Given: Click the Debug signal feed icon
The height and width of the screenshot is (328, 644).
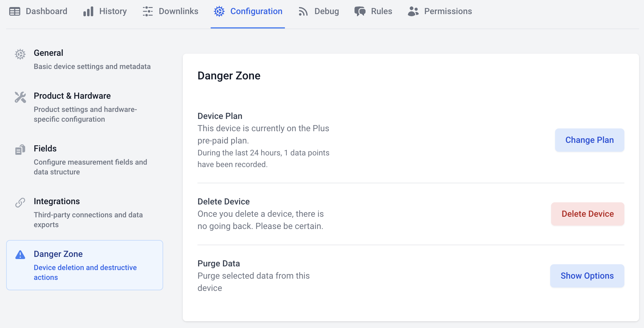Looking at the screenshot, I should point(303,11).
